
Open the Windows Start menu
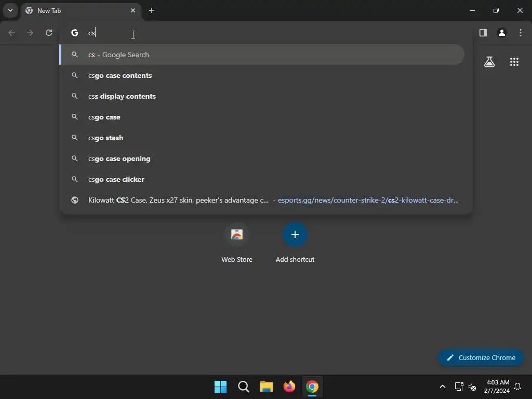[220, 387]
